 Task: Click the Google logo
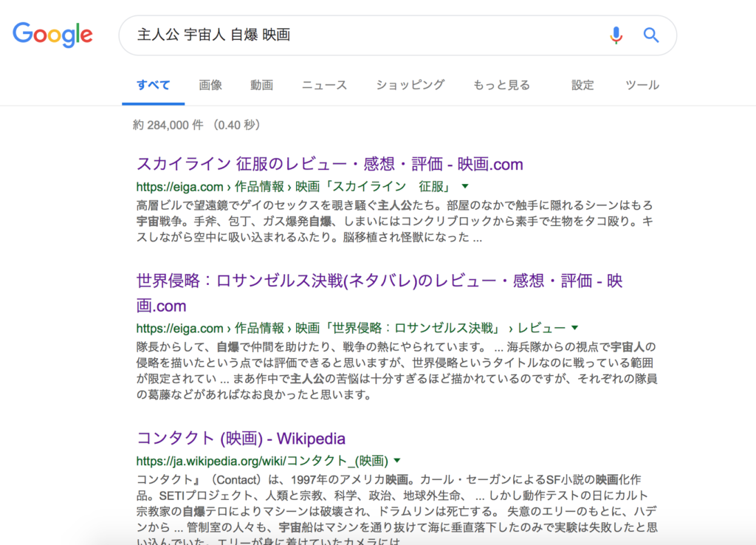click(52, 35)
